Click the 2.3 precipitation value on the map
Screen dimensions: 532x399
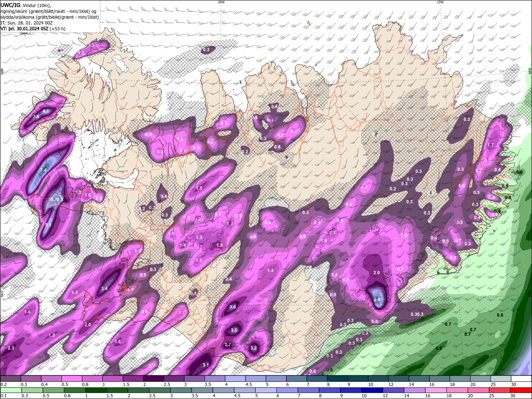[11, 348]
